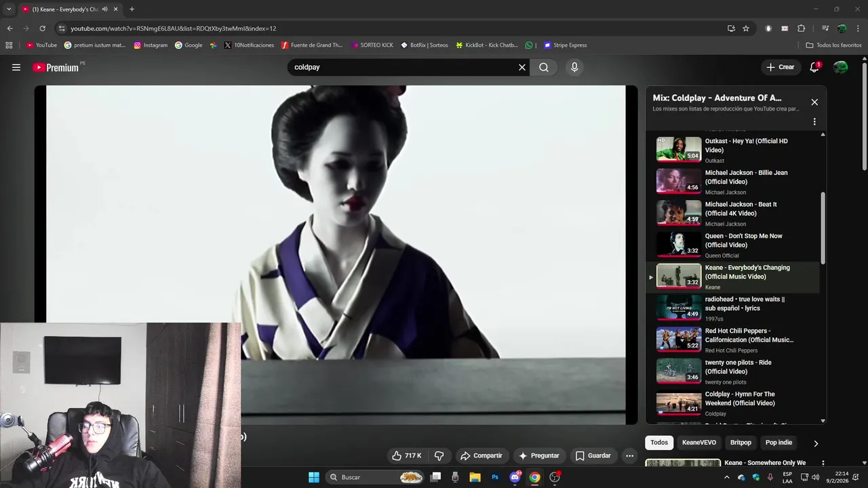Open the Windows Start menu
The width and height of the screenshot is (868, 488).
pyautogui.click(x=314, y=477)
